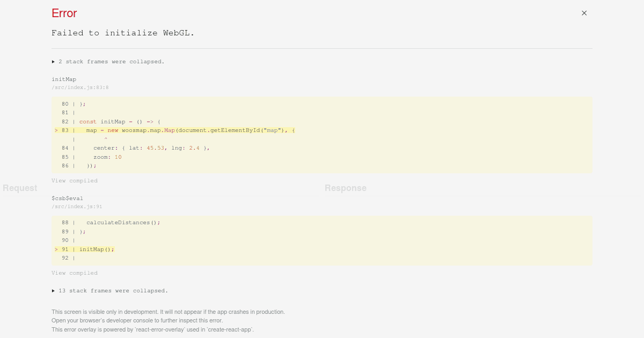Open the /src/index.js:83:8 file link

[80, 87]
